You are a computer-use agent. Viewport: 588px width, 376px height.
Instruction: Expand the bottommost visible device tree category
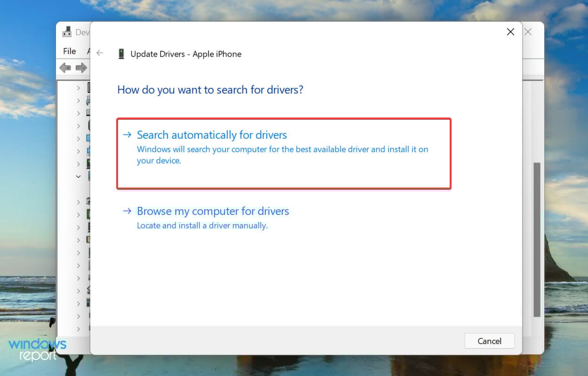point(79,329)
